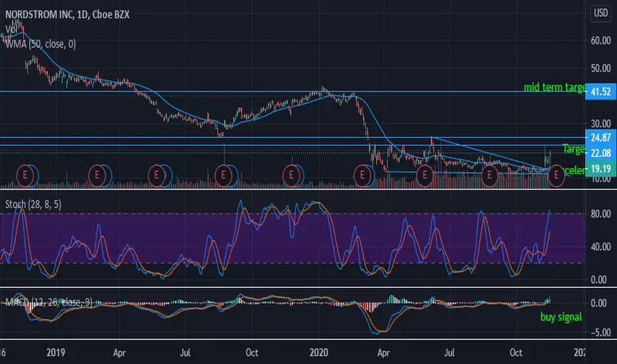Click the 24.87 horizontal line price label
This screenshot has width=617, height=364.
coord(600,138)
